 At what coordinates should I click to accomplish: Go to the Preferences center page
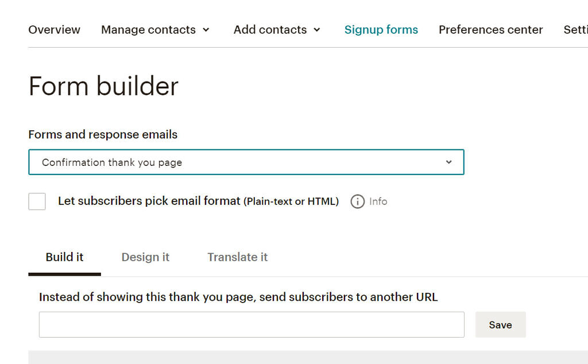point(490,29)
